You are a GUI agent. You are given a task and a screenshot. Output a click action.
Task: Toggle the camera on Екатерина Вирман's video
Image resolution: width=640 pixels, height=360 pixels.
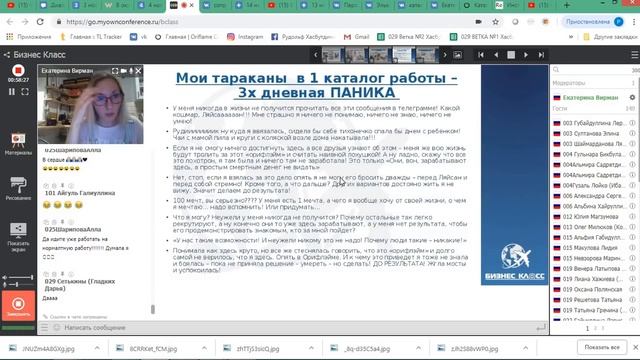click(123, 71)
